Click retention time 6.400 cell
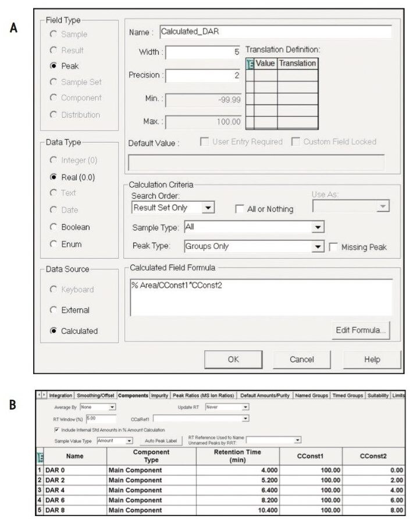 (238, 490)
